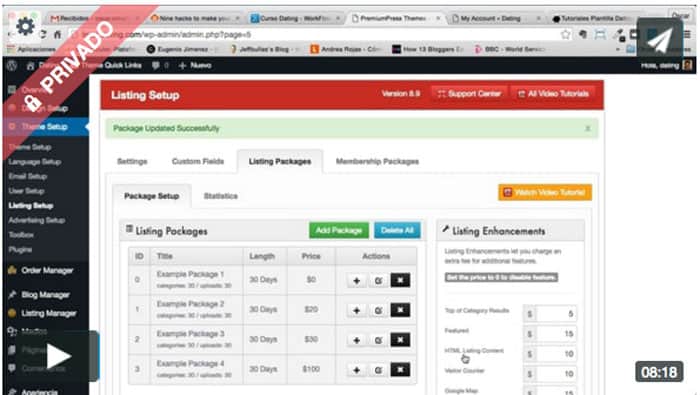Image resolution: width=700 pixels, height=395 pixels.
Task: Open the Statistics sub-tab
Action: tap(221, 196)
